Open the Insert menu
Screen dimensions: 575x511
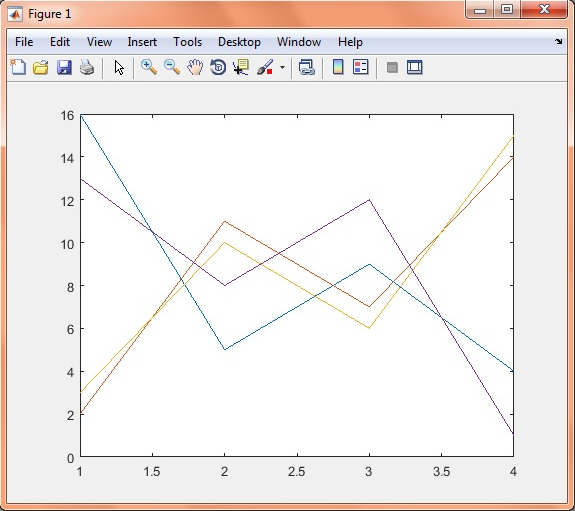point(142,42)
